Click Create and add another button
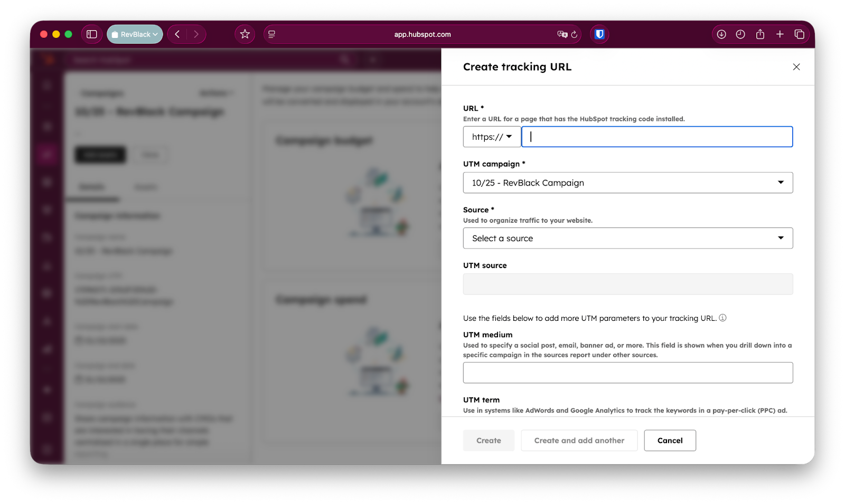Viewport: 845px width, 504px height. (x=579, y=440)
